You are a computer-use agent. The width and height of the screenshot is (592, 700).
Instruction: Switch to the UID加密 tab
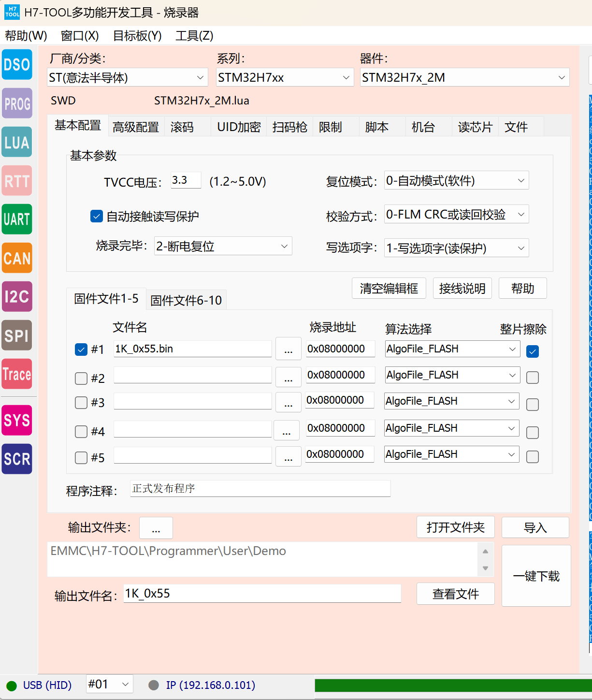pyautogui.click(x=239, y=127)
